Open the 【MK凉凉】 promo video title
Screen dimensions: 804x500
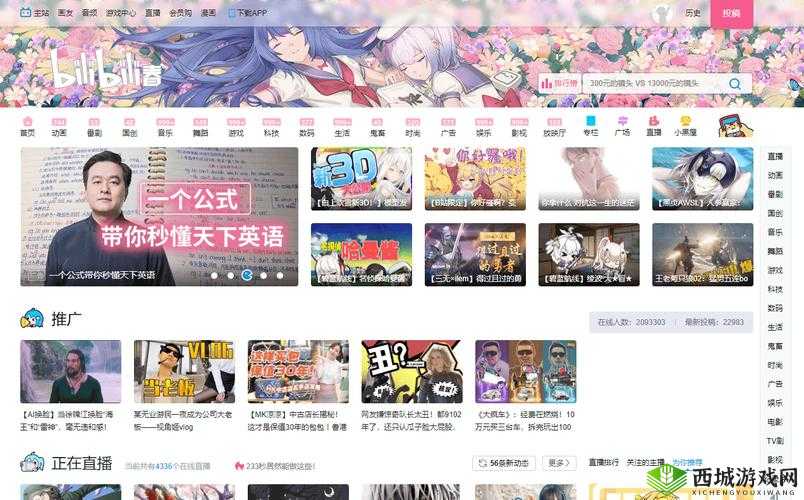297,421
